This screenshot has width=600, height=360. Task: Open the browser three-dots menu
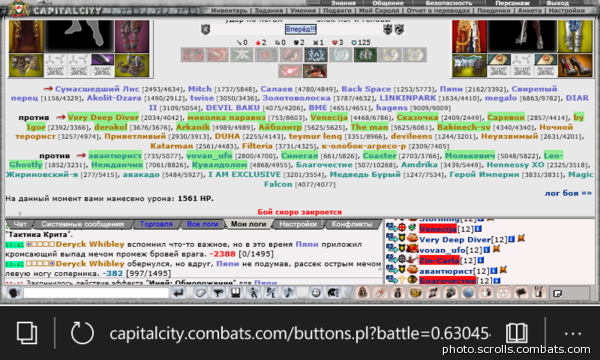[x=572, y=334]
